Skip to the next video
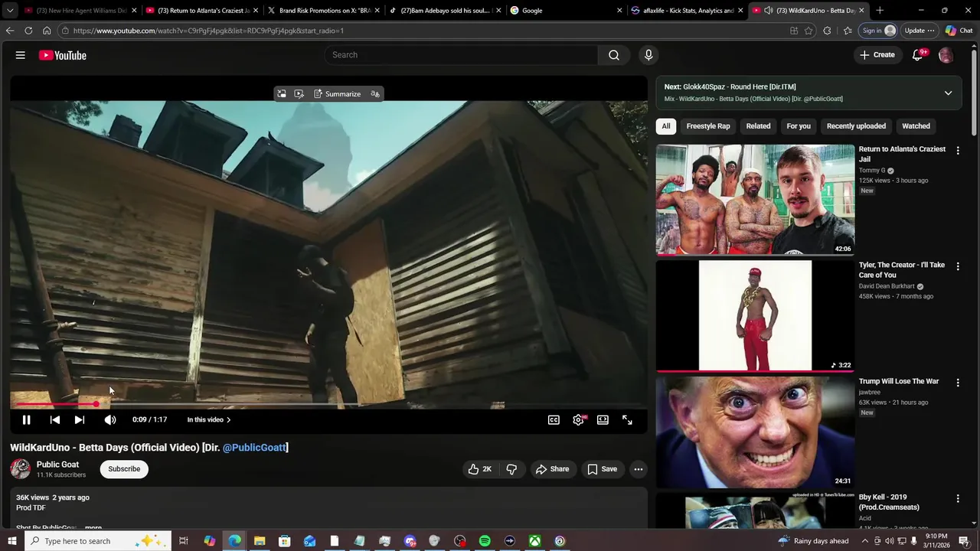The width and height of the screenshot is (980, 551). point(80,419)
